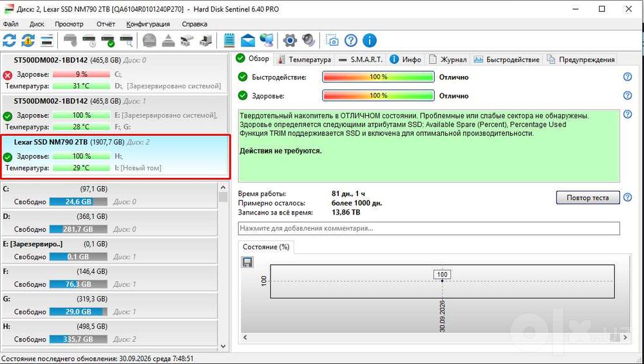Click the blue info circle toolbar icon
The image size is (644, 364).
click(x=370, y=40)
